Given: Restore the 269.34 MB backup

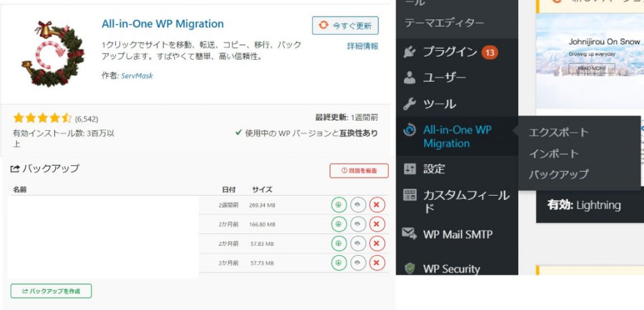Looking at the screenshot, I should (x=358, y=205).
